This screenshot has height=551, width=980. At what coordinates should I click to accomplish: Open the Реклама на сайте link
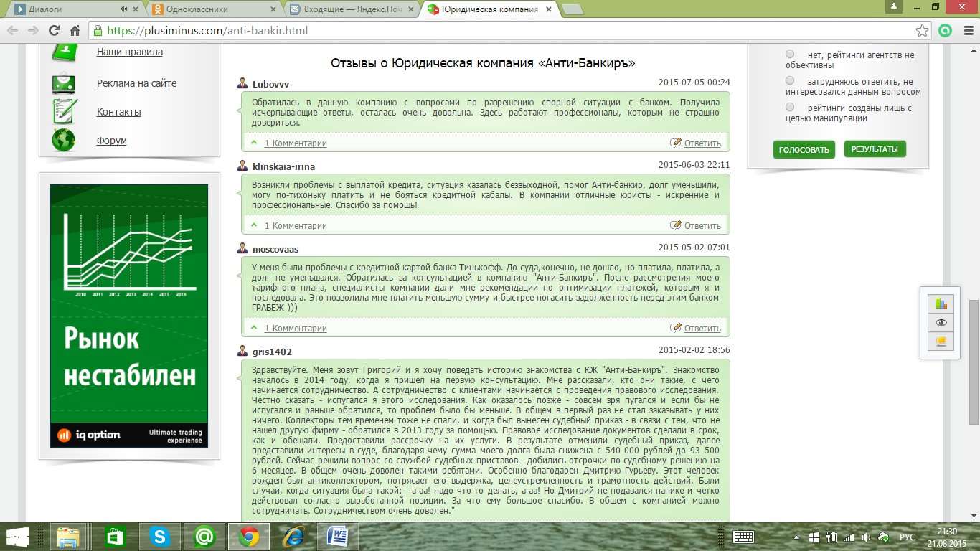[136, 83]
